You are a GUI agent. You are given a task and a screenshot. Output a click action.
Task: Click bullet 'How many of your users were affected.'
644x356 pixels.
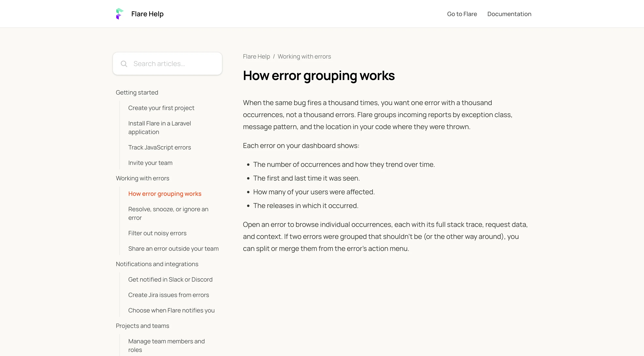[x=314, y=192]
